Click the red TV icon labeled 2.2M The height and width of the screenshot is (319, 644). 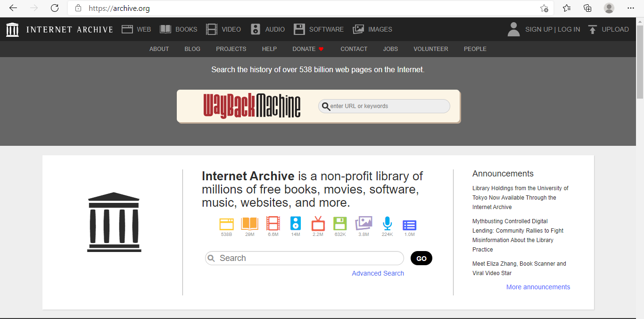pos(318,223)
